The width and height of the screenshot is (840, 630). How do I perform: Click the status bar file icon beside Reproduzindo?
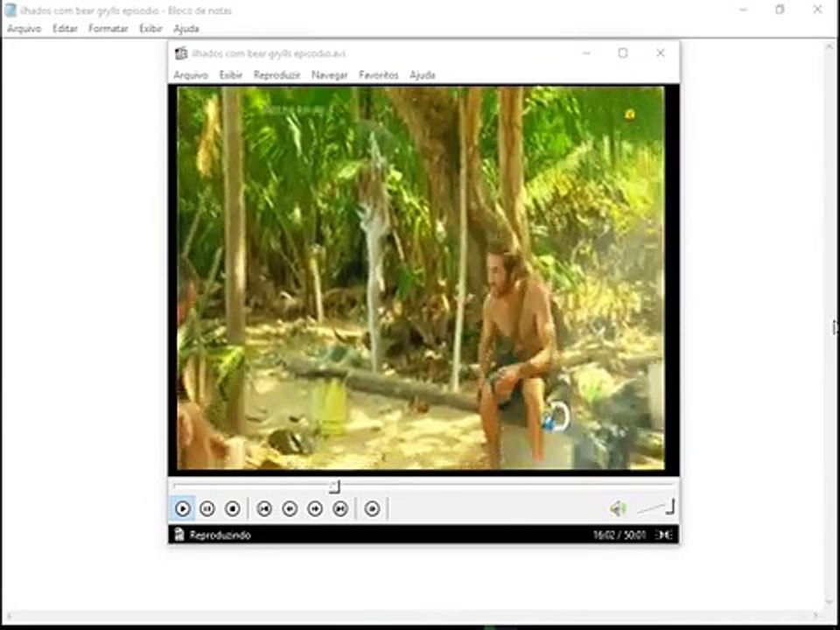coord(179,535)
